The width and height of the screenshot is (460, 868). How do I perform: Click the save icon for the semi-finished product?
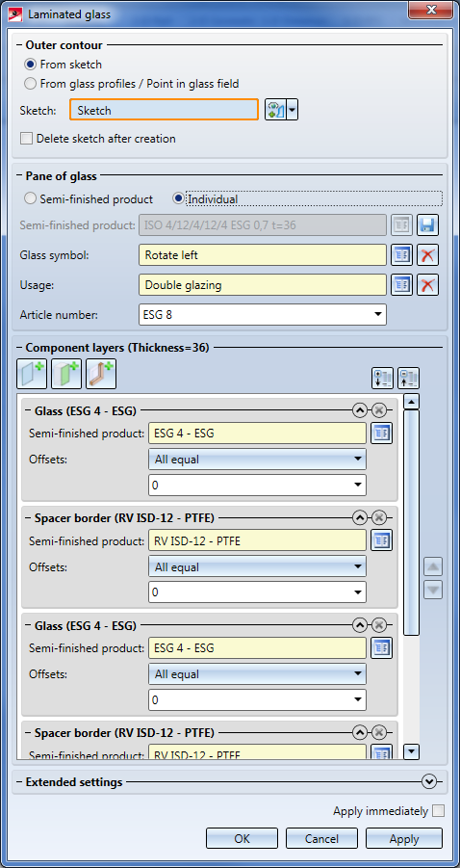[427, 225]
